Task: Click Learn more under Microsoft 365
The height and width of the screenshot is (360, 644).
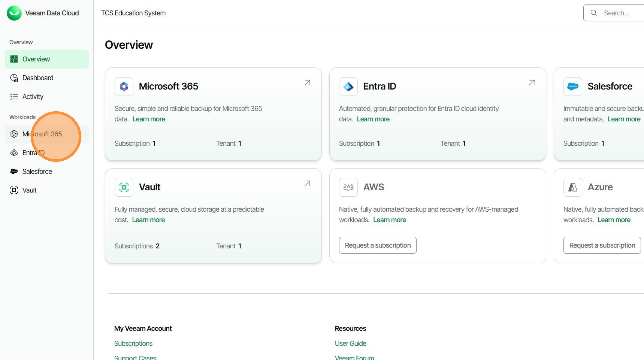Action: 149,119
